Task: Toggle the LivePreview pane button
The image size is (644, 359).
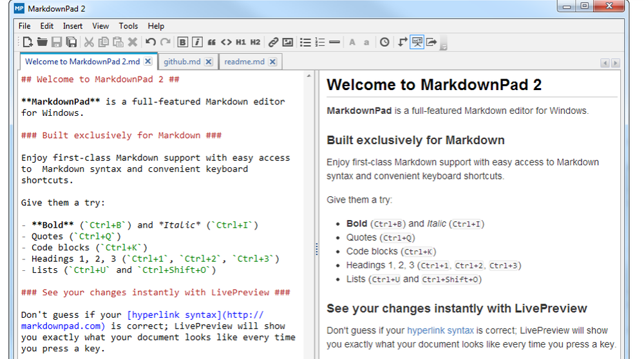Action: 417,42
